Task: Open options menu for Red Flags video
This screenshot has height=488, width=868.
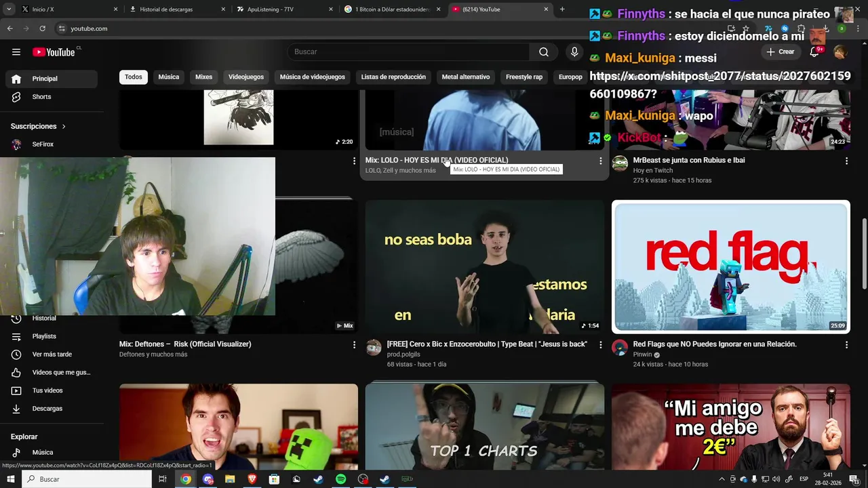Action: [x=846, y=344]
